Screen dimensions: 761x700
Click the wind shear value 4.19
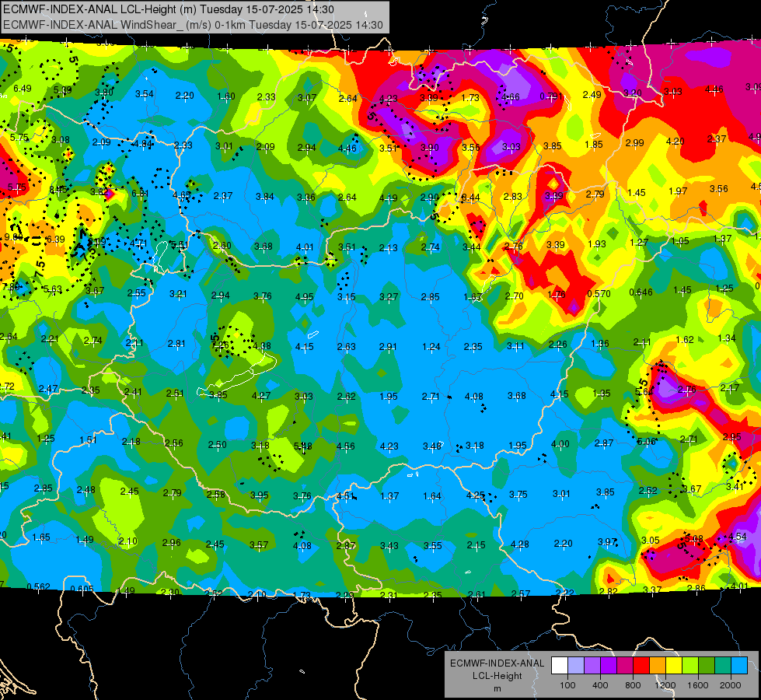(x=388, y=198)
